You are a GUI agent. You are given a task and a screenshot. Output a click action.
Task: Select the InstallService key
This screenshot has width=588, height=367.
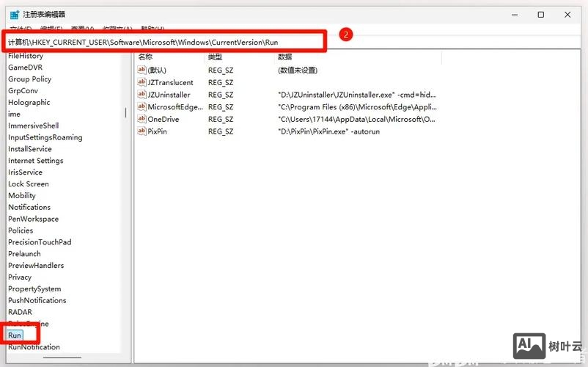pos(30,149)
